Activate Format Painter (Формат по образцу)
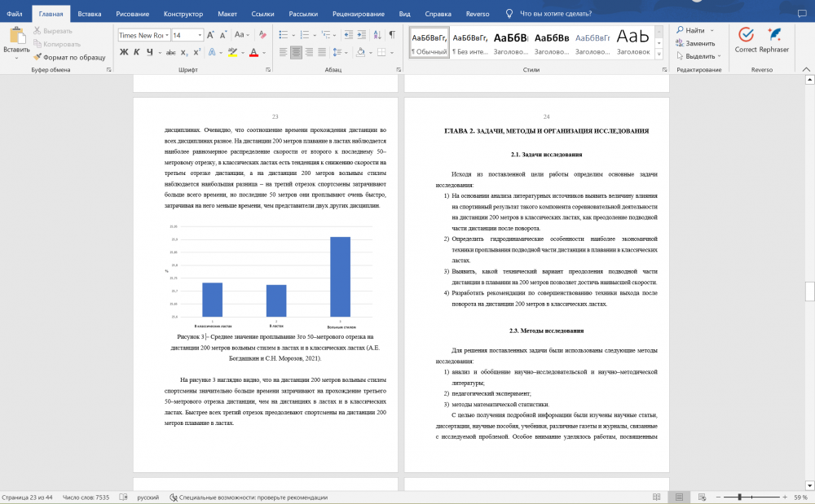Viewport: 815px width, 504px height. [69, 57]
